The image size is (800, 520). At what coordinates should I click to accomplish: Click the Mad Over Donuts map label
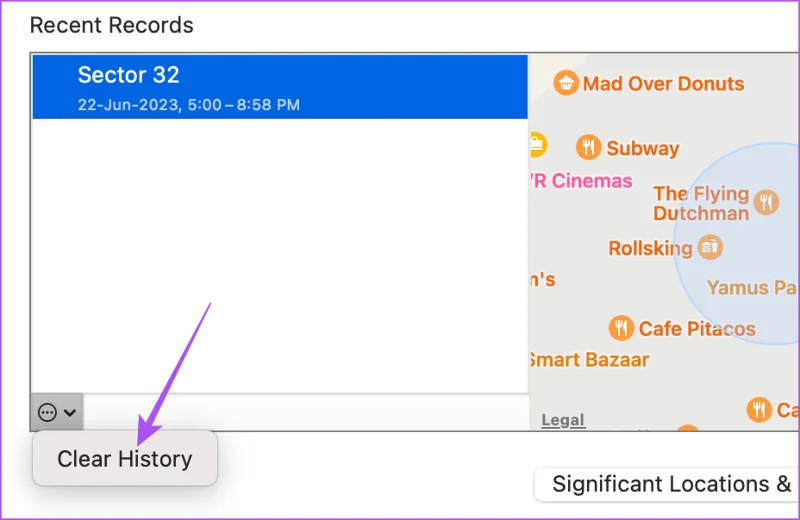[663, 84]
